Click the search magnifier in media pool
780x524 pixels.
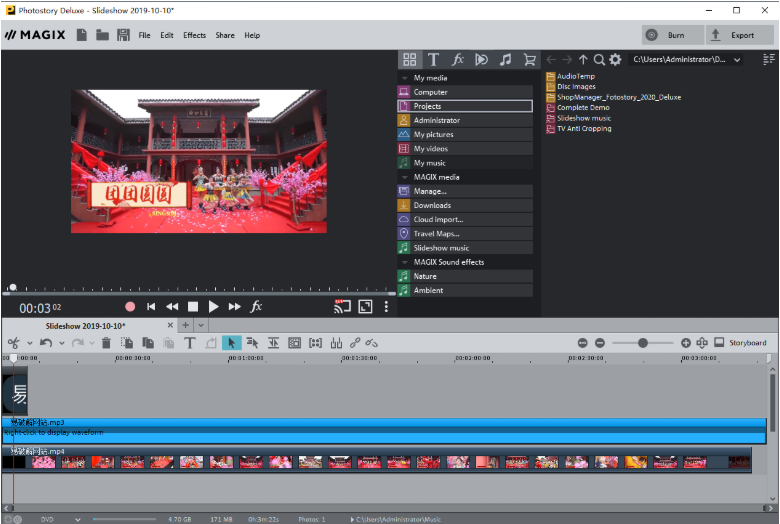click(x=599, y=60)
